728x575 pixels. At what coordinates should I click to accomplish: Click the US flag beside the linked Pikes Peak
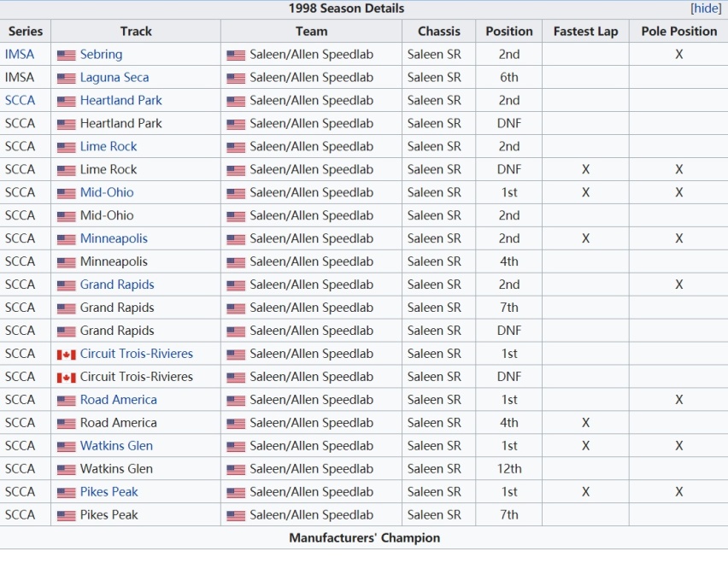(66, 493)
